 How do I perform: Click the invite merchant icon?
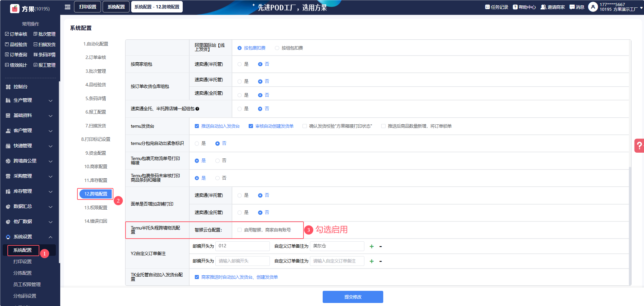click(x=543, y=7)
